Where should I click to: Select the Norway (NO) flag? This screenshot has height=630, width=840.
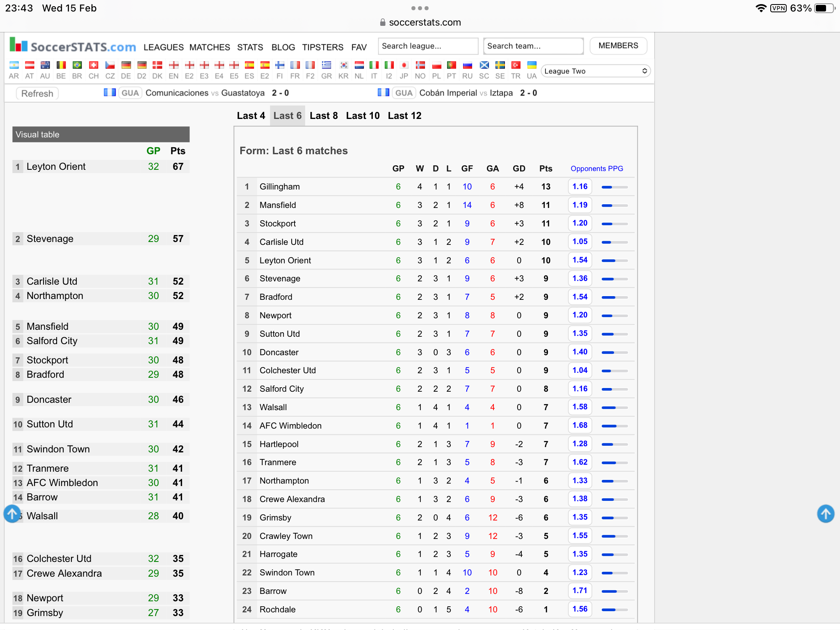[420, 65]
